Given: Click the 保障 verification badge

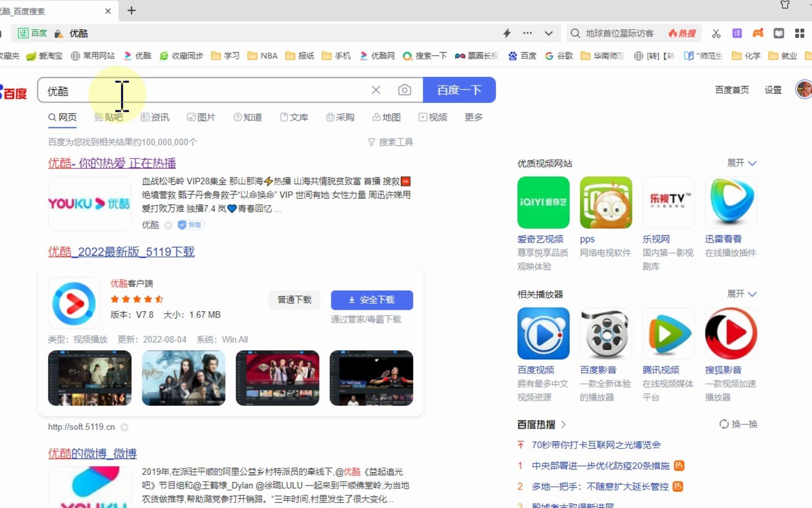Looking at the screenshot, I should (191, 225).
